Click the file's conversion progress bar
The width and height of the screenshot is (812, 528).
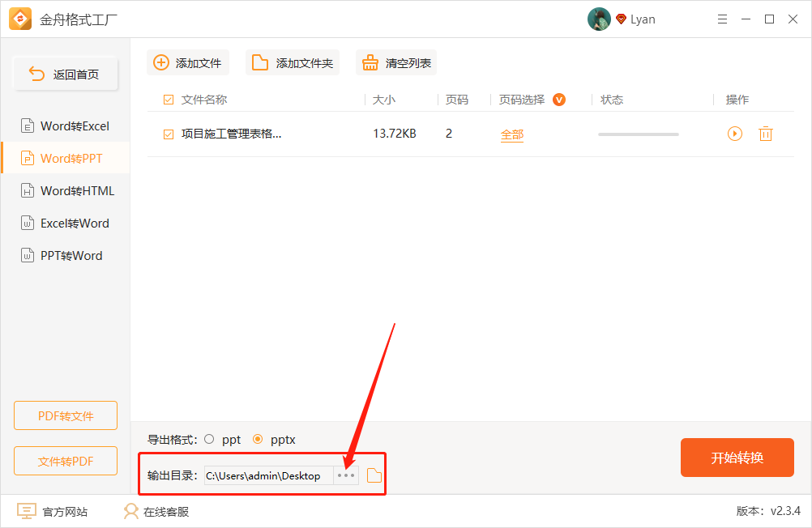pyautogui.click(x=638, y=134)
